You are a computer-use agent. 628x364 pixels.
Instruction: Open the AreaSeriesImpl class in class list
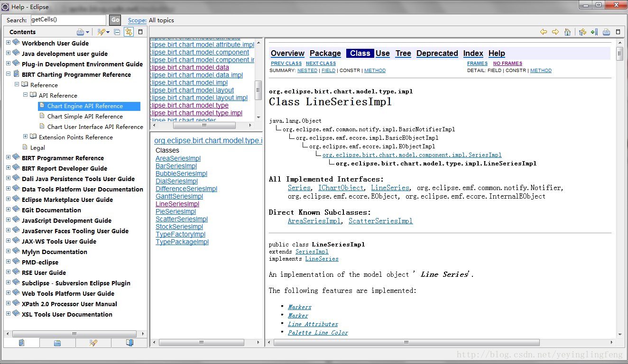pyautogui.click(x=178, y=158)
